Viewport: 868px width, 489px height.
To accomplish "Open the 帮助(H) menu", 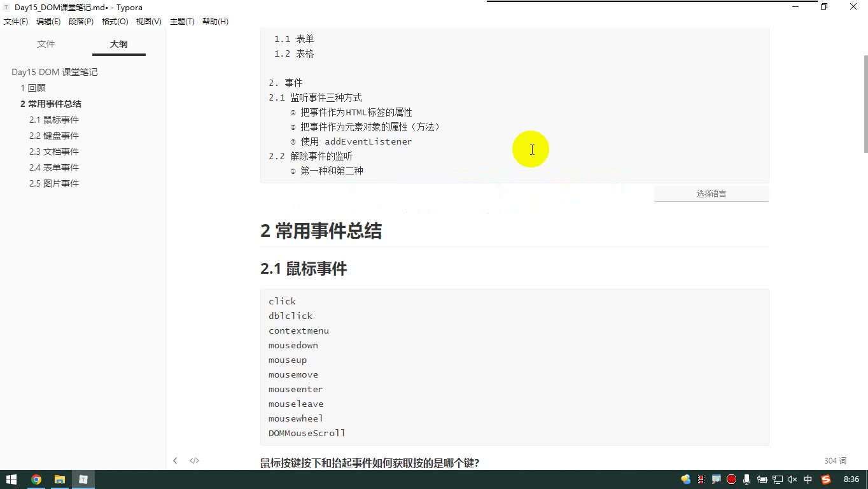I will 215,22.
